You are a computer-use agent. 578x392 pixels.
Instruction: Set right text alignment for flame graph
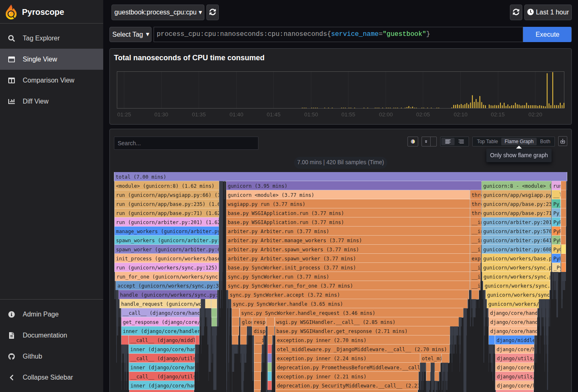point(461,142)
